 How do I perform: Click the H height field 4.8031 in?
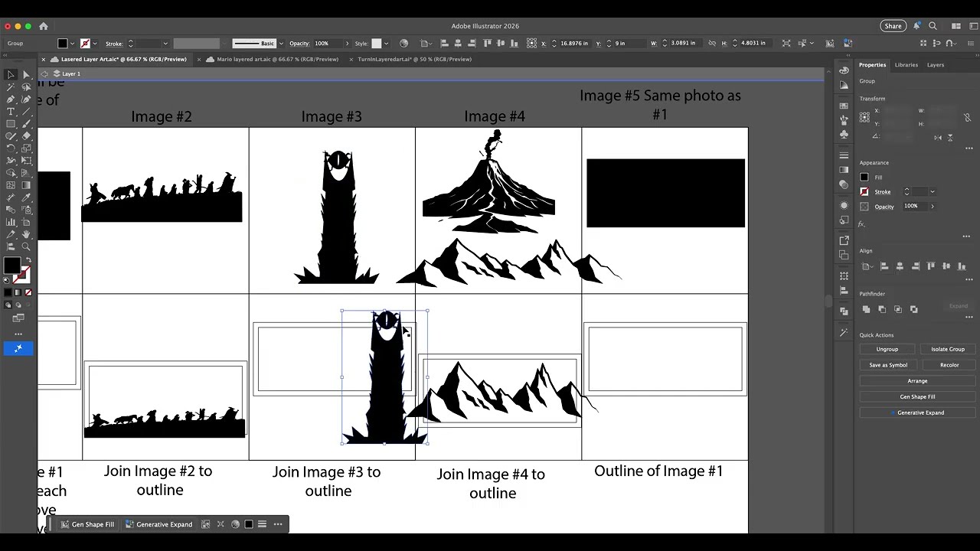pos(754,44)
